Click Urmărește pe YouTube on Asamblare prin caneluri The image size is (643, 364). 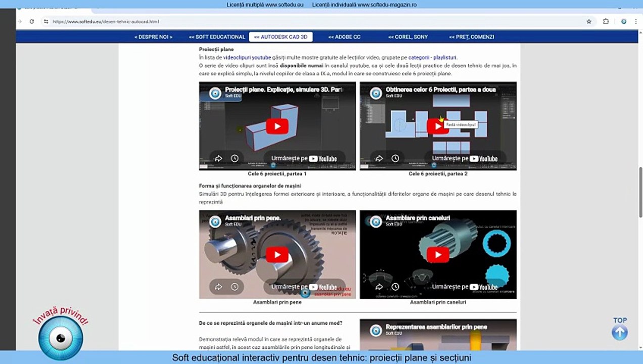pyautogui.click(x=465, y=287)
